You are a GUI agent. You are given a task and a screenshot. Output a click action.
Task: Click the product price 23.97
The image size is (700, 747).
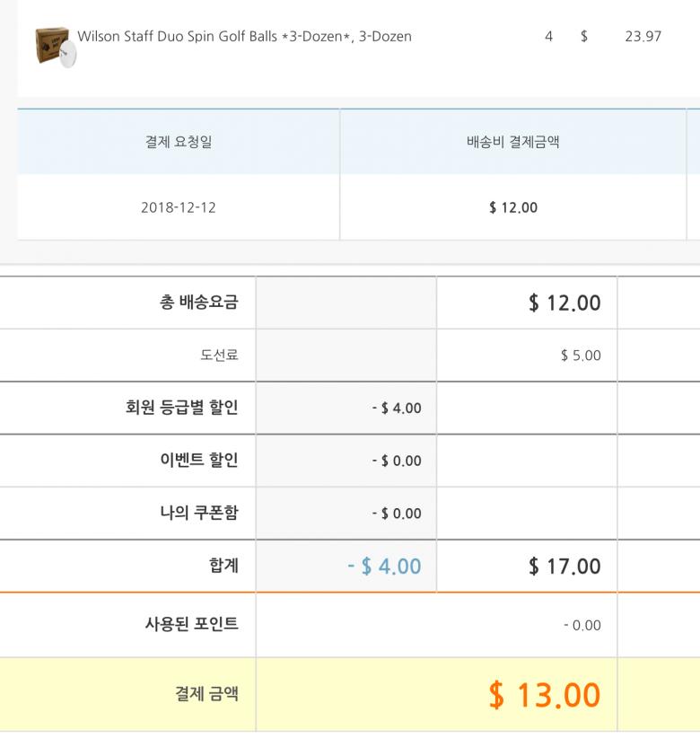(x=643, y=37)
